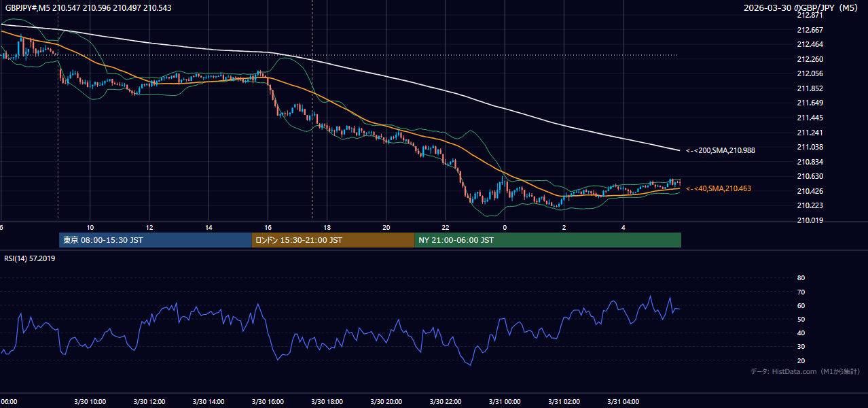Pick the 211.649 price axis label
The width and height of the screenshot is (868, 408).
(810, 103)
